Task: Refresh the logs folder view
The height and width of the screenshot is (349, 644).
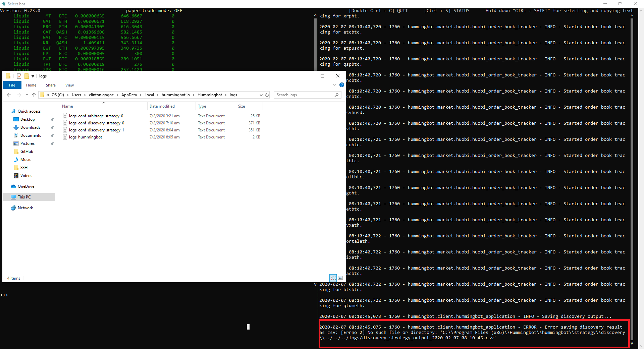Action: [x=267, y=95]
